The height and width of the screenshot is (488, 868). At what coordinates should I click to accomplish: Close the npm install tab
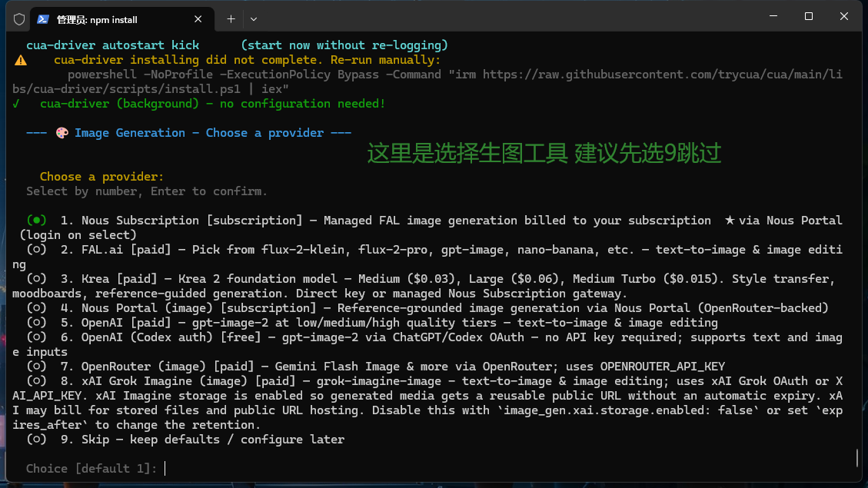point(198,19)
